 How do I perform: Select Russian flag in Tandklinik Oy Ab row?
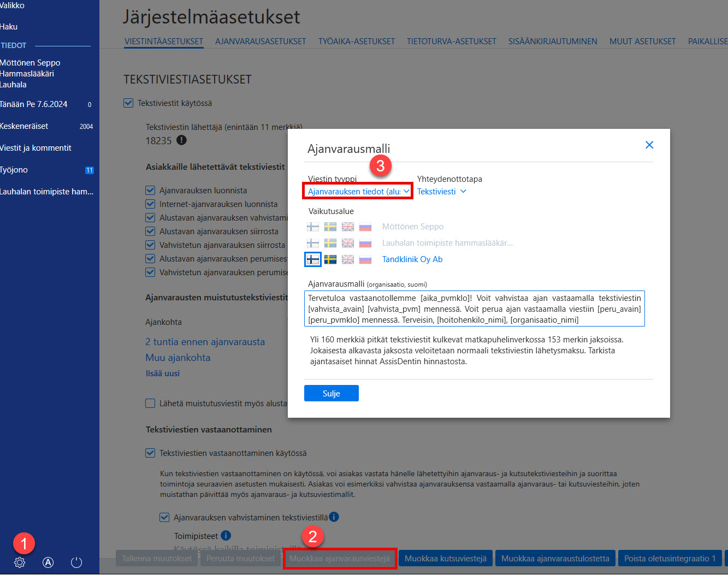pyautogui.click(x=365, y=259)
